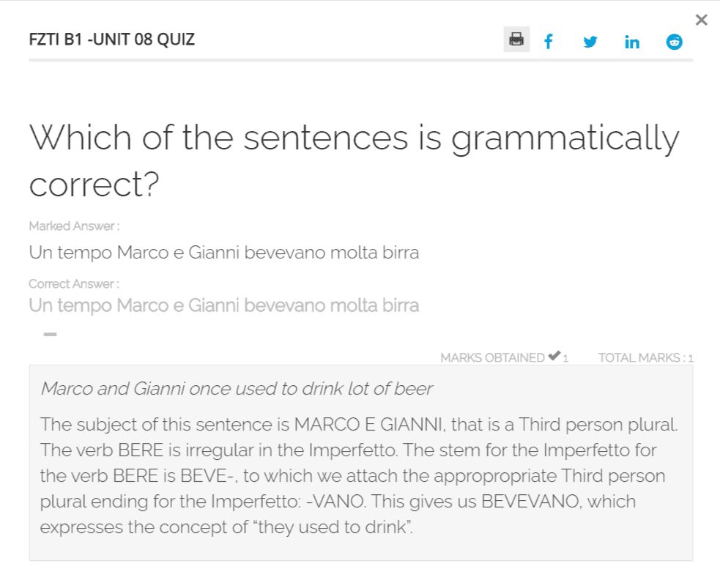Image resolution: width=720 pixels, height=588 pixels.
Task: Share the quiz on Twitter
Action: click(x=590, y=42)
